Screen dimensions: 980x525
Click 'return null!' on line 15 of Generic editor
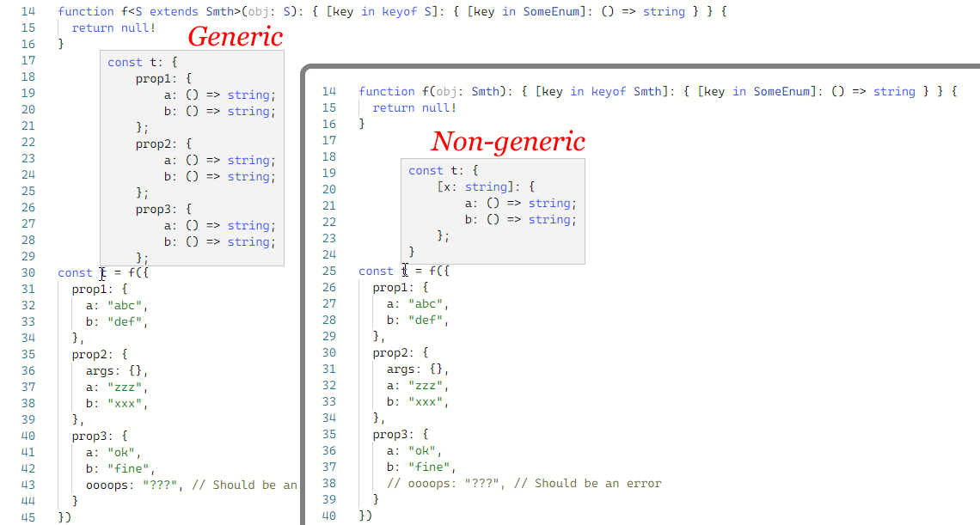pos(113,27)
